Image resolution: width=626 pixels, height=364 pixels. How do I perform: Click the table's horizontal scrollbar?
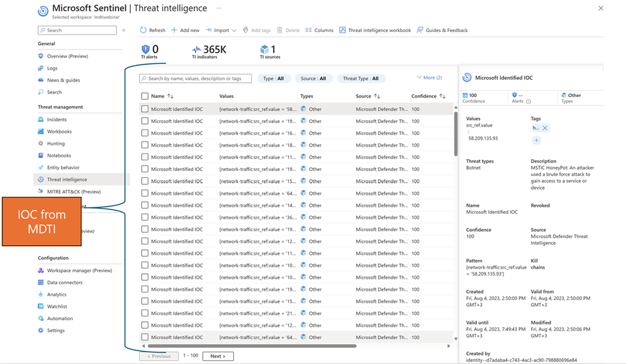pos(252,346)
